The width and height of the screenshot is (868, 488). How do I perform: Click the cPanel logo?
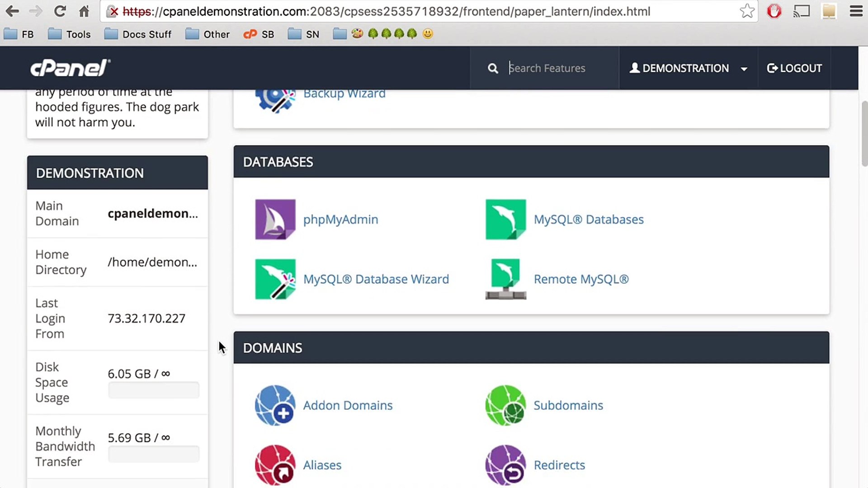(70, 68)
